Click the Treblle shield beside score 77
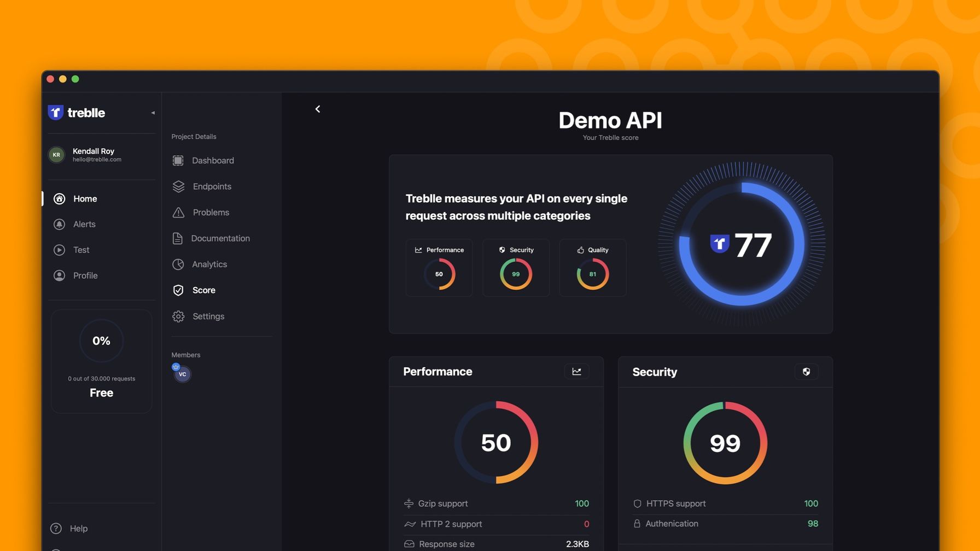980x551 pixels. pyautogui.click(x=719, y=244)
